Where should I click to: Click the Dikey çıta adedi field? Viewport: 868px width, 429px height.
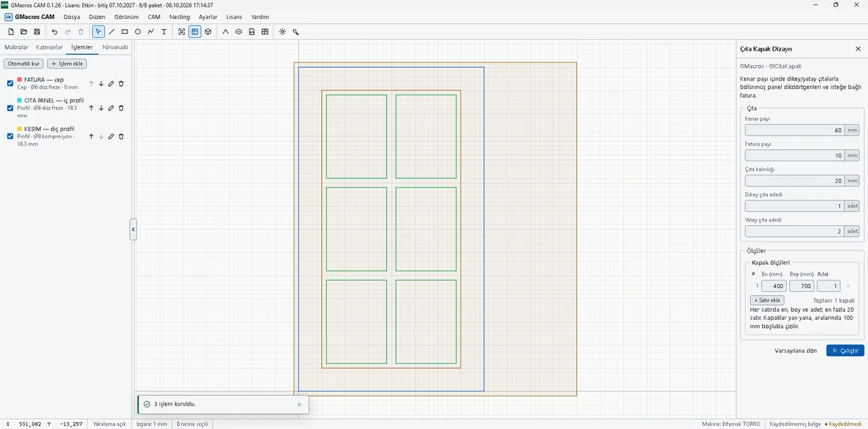(x=794, y=206)
